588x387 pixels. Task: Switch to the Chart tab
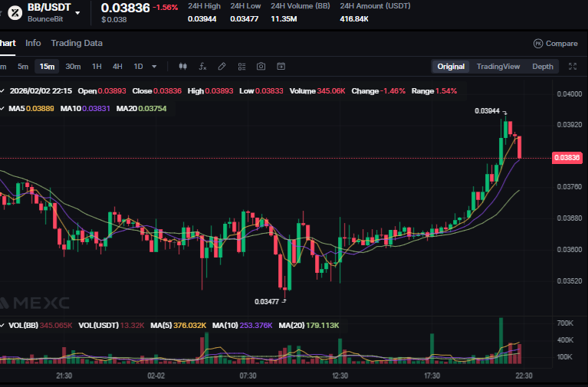point(8,43)
